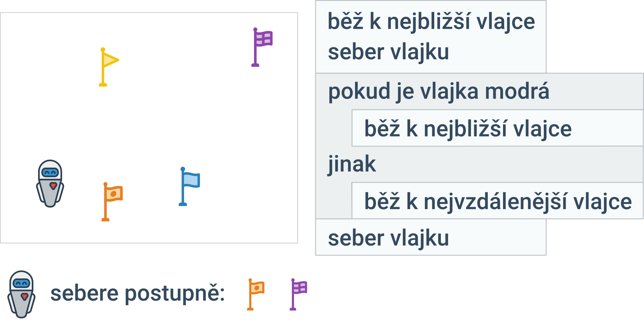This screenshot has width=644, height=322.
Task: Click the last 'seber vlajku' block
Action: [431, 237]
